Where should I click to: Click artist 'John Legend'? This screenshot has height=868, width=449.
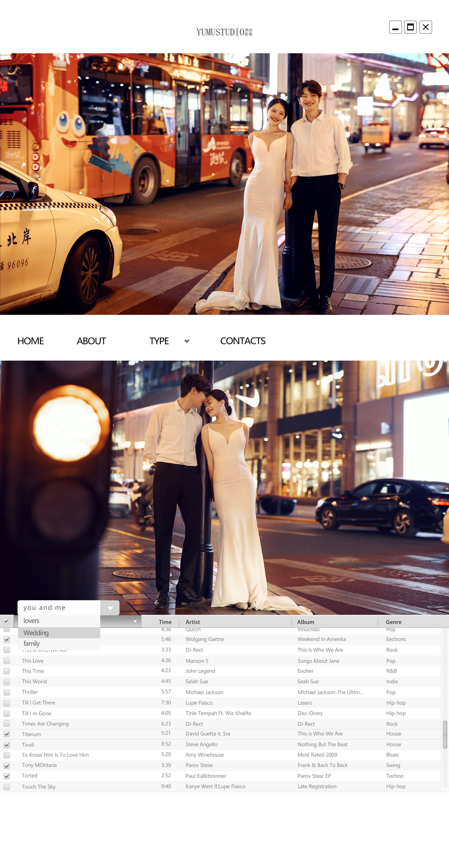point(200,671)
